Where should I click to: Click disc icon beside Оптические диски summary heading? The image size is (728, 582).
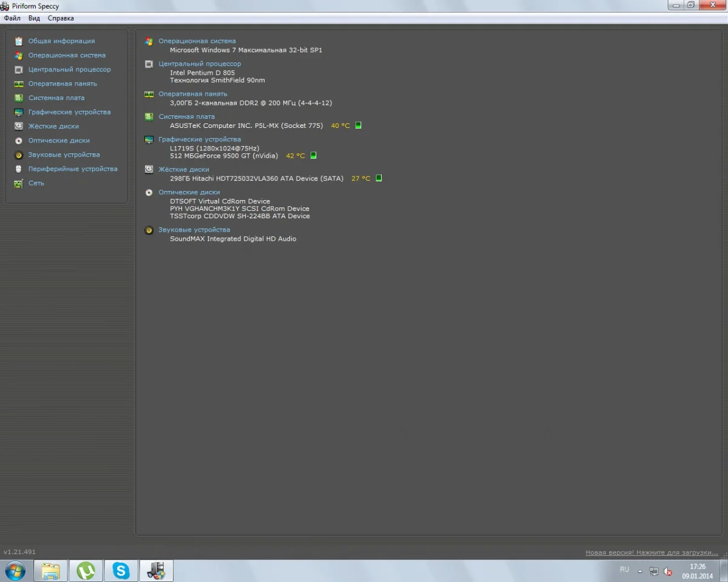tap(149, 192)
